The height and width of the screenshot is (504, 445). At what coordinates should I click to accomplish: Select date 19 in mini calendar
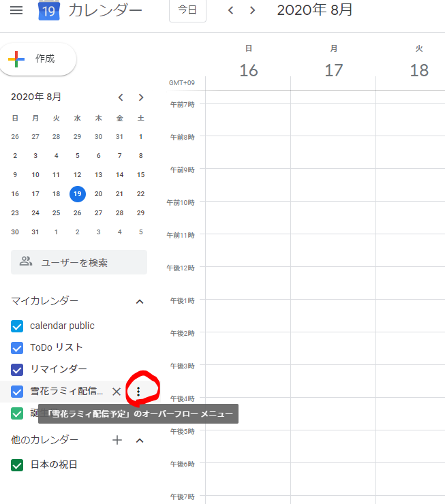pos(78,194)
